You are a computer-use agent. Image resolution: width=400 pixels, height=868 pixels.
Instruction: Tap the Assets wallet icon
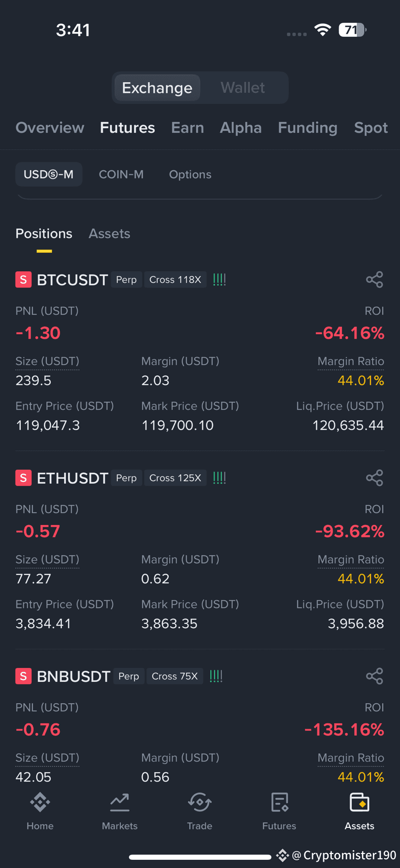tap(359, 802)
